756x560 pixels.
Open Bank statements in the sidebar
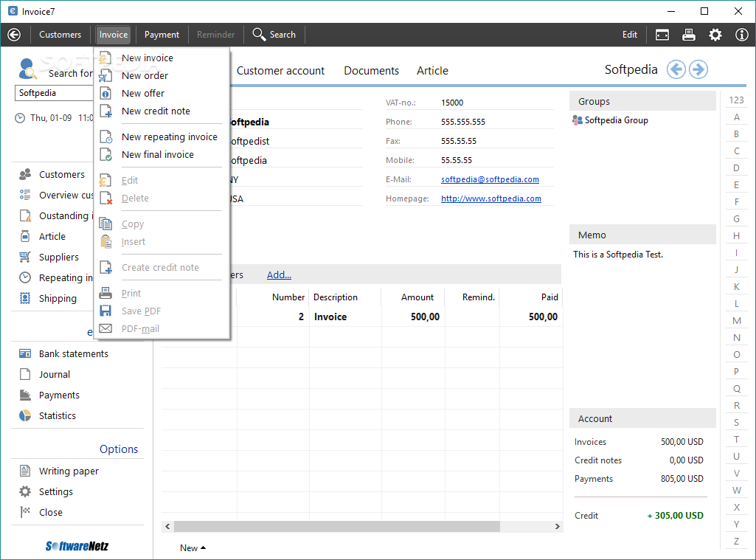(x=73, y=354)
